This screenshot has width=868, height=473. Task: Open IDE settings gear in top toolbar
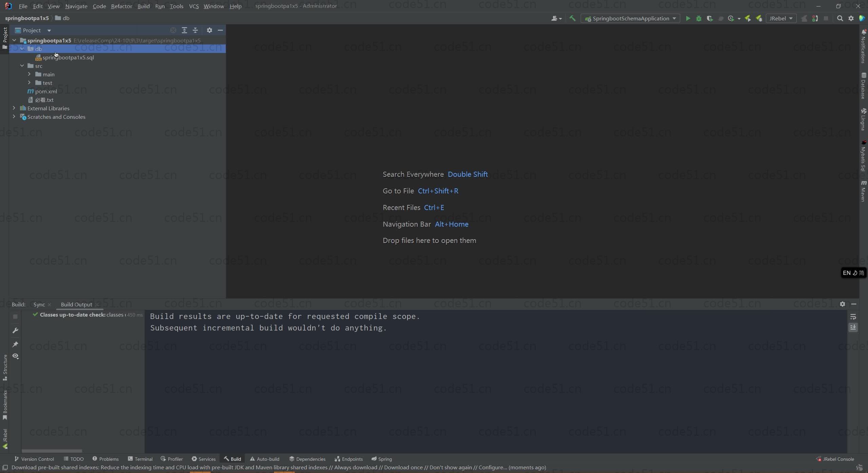click(851, 19)
